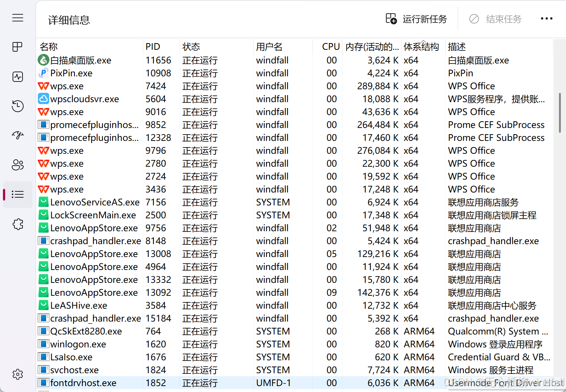
Task: Click the Lsalso.exe icon
Action: click(44, 357)
